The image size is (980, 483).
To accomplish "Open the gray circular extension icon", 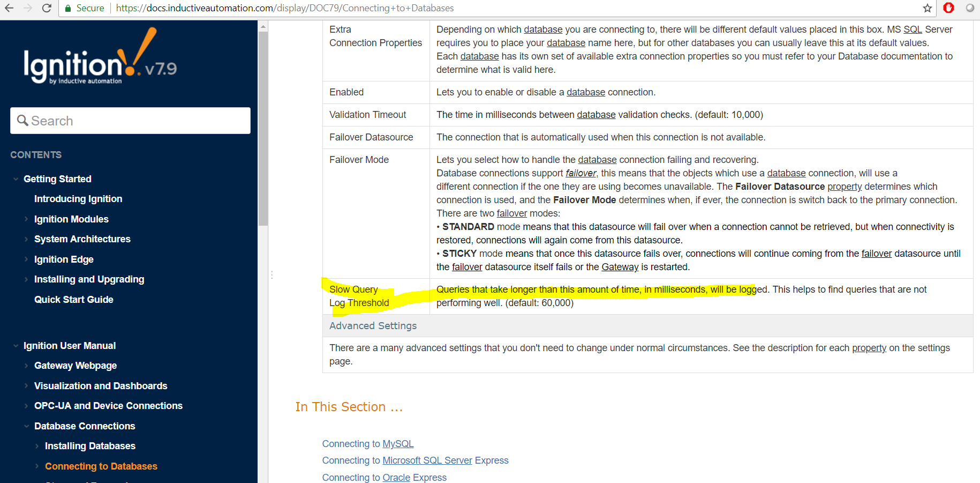I will click(x=970, y=8).
